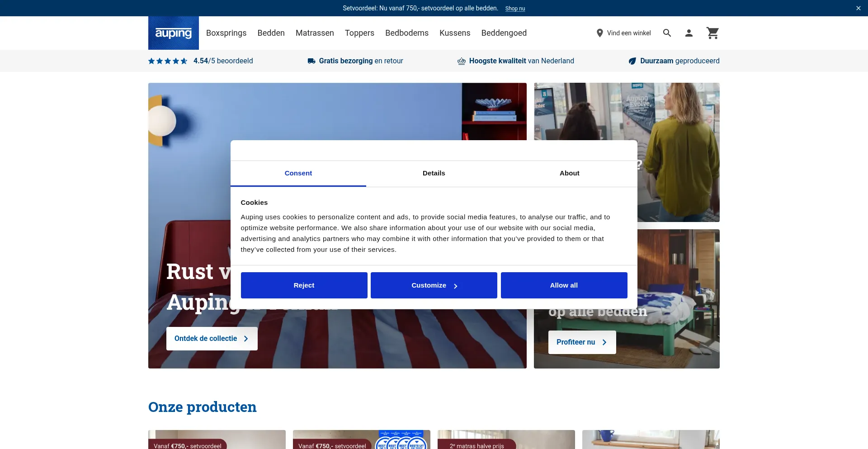Click the crown quality icon

tap(462, 61)
